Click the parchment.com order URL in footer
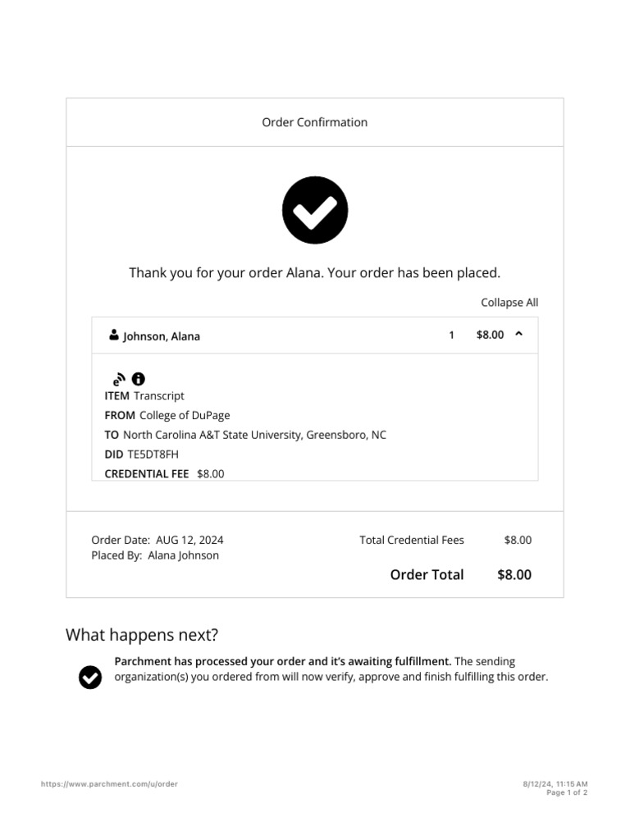Image resolution: width=630 pixels, height=840 pixels. (109, 784)
